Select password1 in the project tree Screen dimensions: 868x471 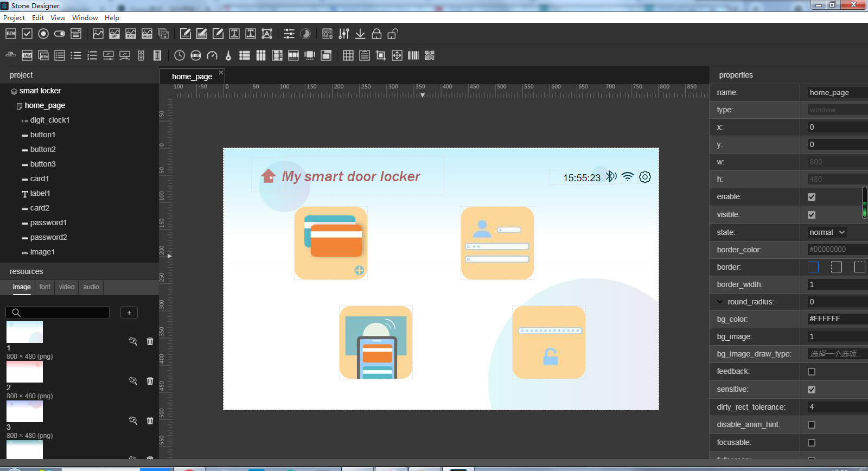click(48, 222)
